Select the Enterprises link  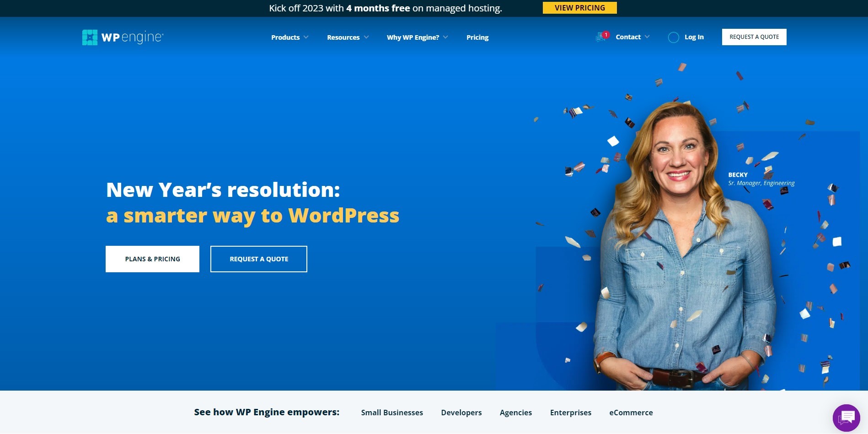[571, 413]
